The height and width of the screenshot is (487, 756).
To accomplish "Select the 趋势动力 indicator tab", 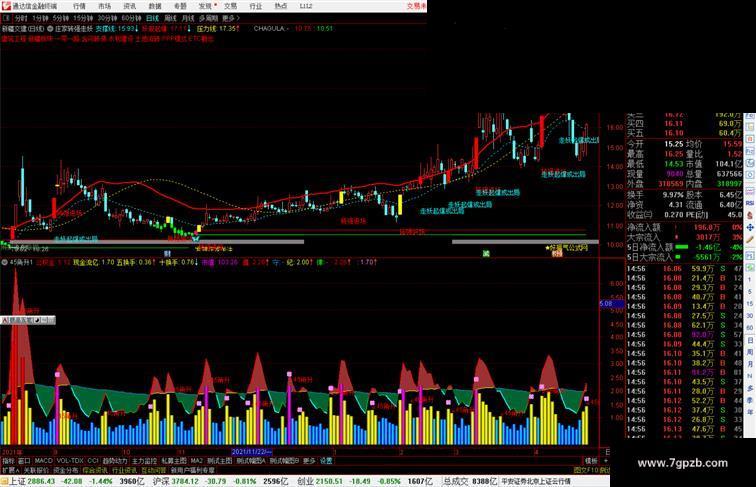I will click(x=115, y=461).
